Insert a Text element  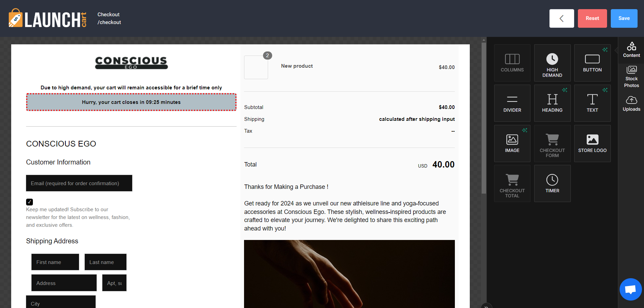click(x=592, y=103)
